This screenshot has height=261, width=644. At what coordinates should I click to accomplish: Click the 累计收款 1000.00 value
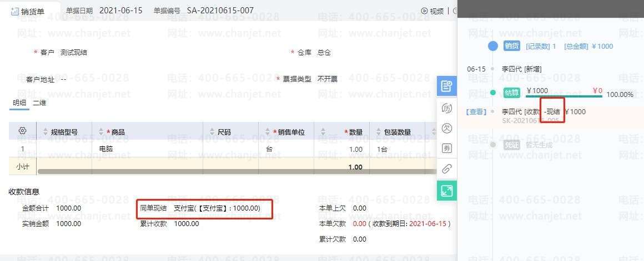(187, 224)
